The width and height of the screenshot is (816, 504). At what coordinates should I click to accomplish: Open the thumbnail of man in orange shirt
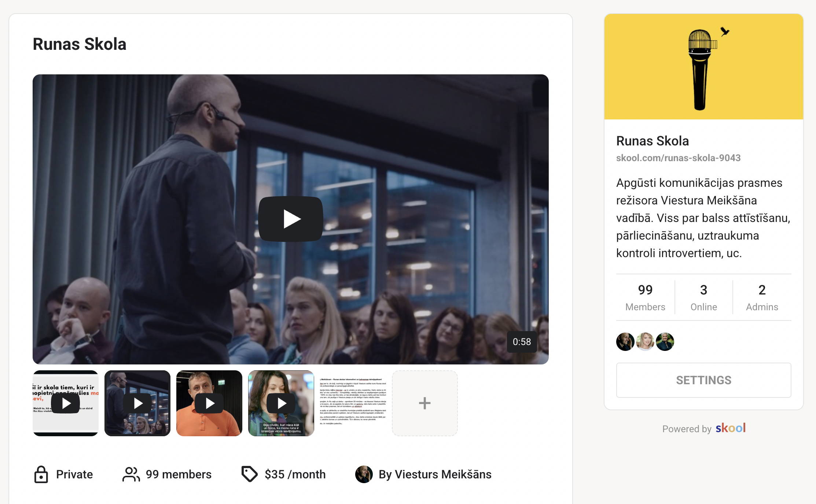click(x=209, y=403)
